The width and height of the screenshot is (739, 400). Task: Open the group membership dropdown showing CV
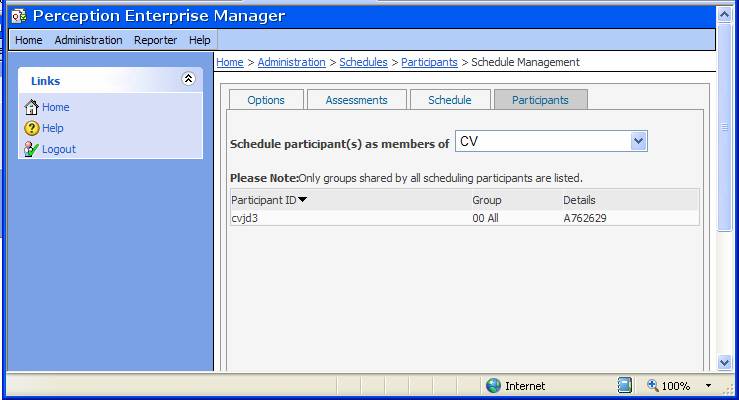pos(639,142)
